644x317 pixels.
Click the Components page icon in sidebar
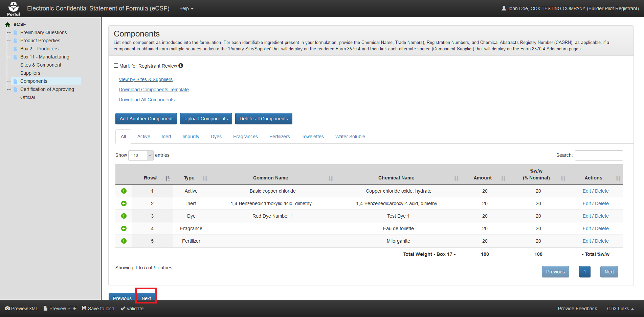pyautogui.click(x=16, y=81)
